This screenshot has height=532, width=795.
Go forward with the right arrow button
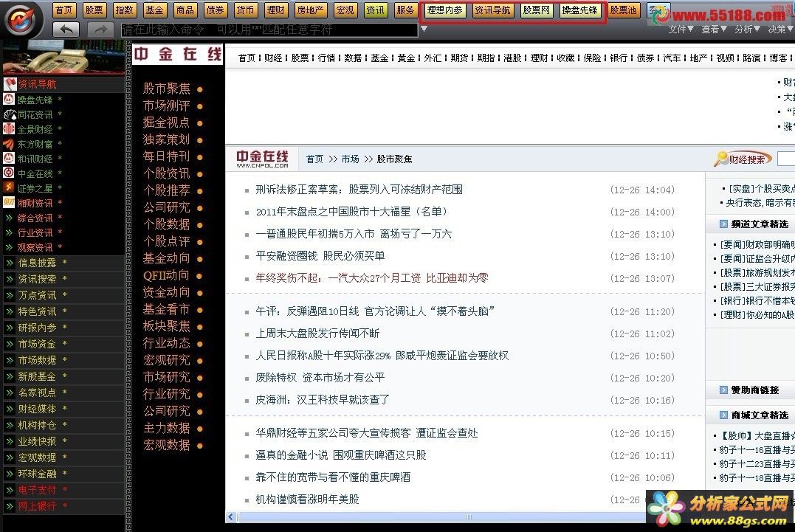coord(101,30)
